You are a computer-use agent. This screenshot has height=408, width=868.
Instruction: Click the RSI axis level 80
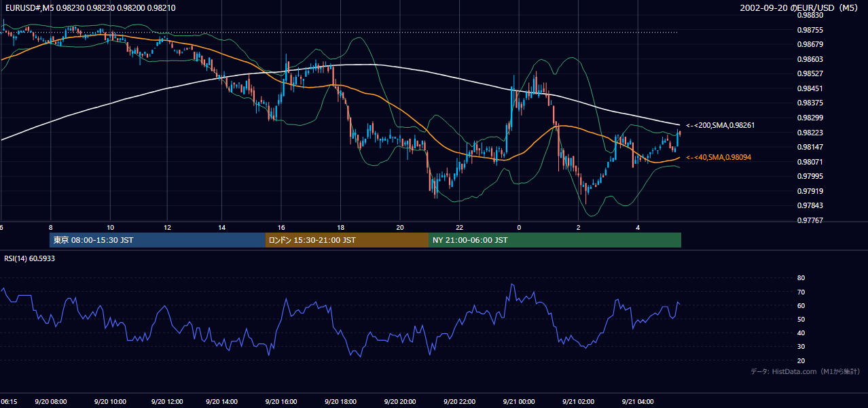pos(801,278)
